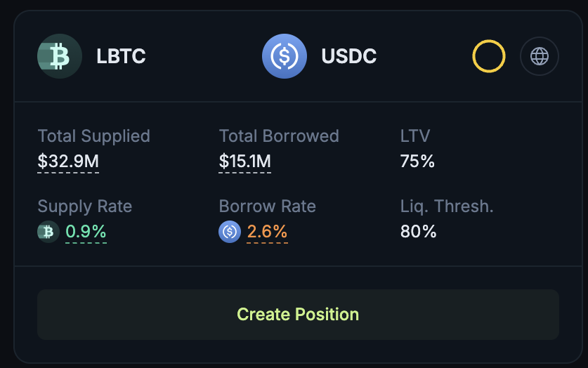Click the 75% LTV value
Screen dimensions: 588x368
tap(417, 162)
